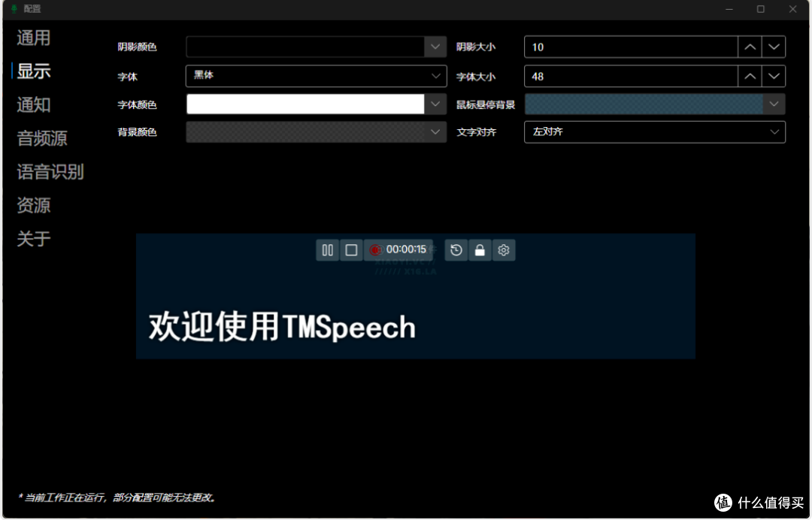The image size is (812, 520).
Task: Open the 关于 section
Action: click(x=34, y=238)
